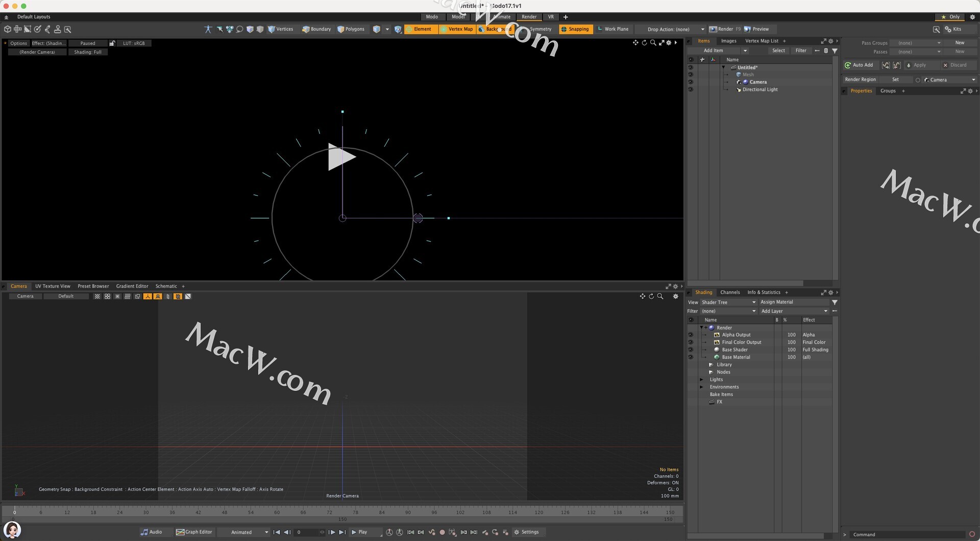Switch to the Render layout tab
Image resolution: width=980 pixels, height=541 pixels.
pos(529,17)
